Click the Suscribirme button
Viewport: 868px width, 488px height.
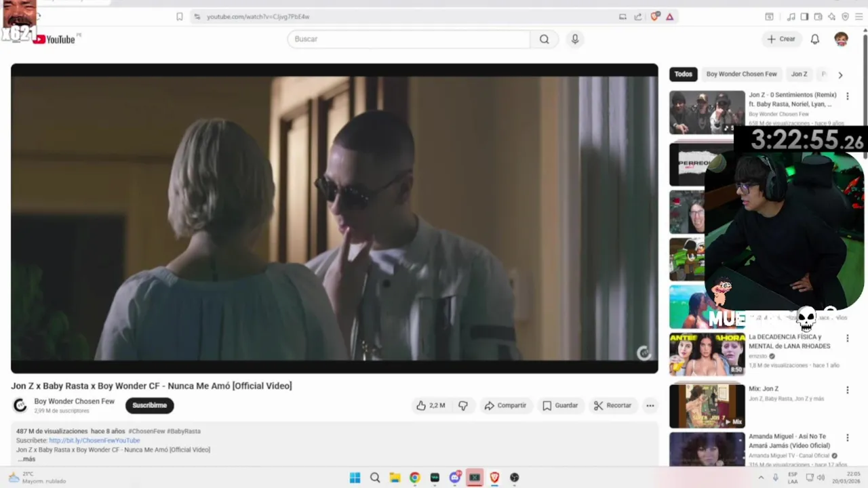149,405
